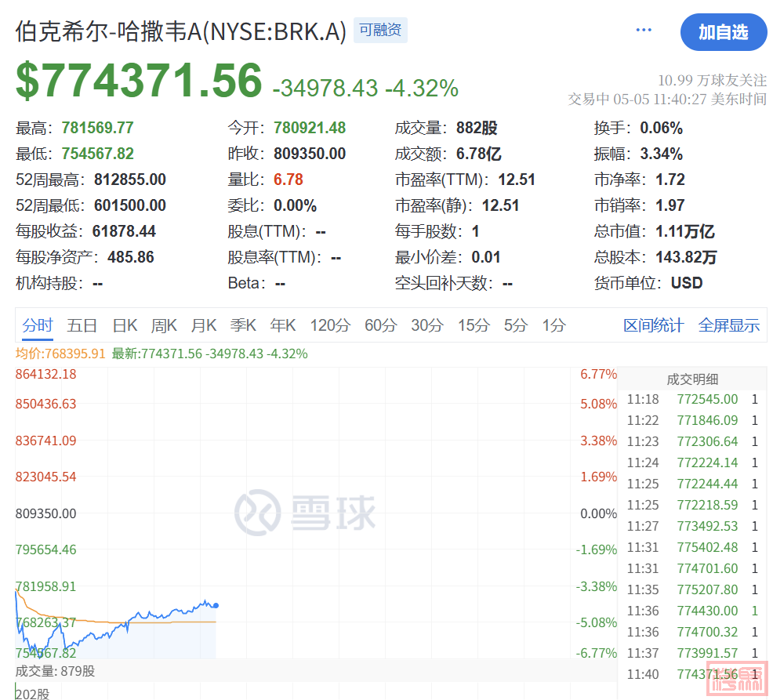Open the 季K chart tab
Image resolution: width=773 pixels, height=700 pixels.
pos(243,325)
